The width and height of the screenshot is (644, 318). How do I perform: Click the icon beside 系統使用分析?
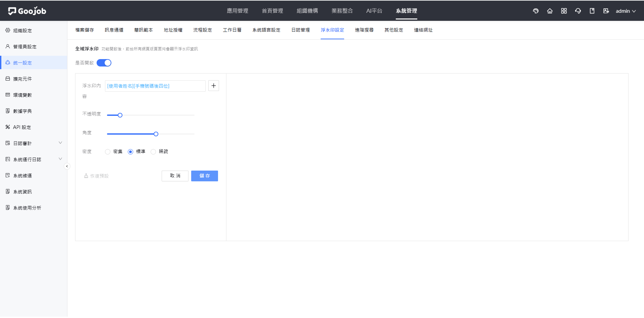8,208
